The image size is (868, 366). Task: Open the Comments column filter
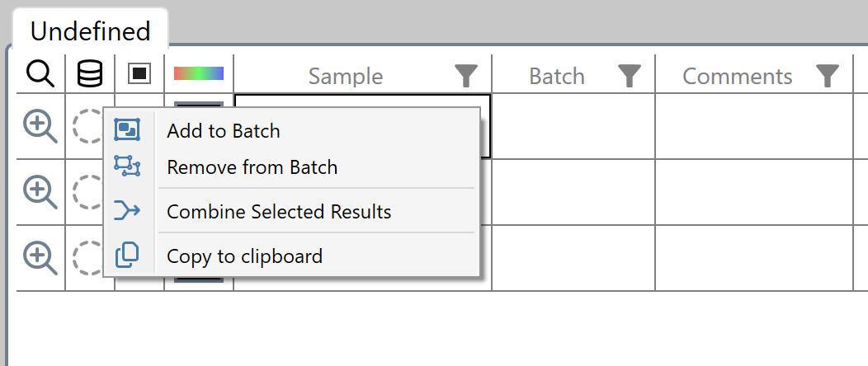coord(828,77)
